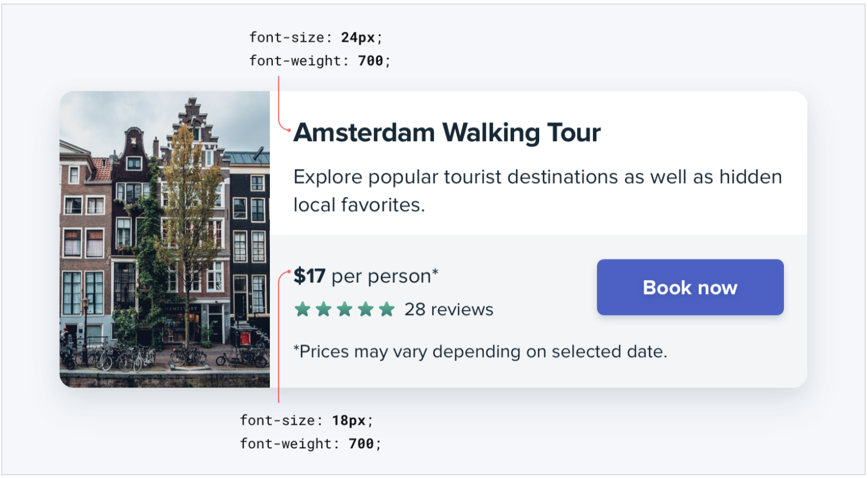Click the red annotation dot beside the price

tap(290, 271)
